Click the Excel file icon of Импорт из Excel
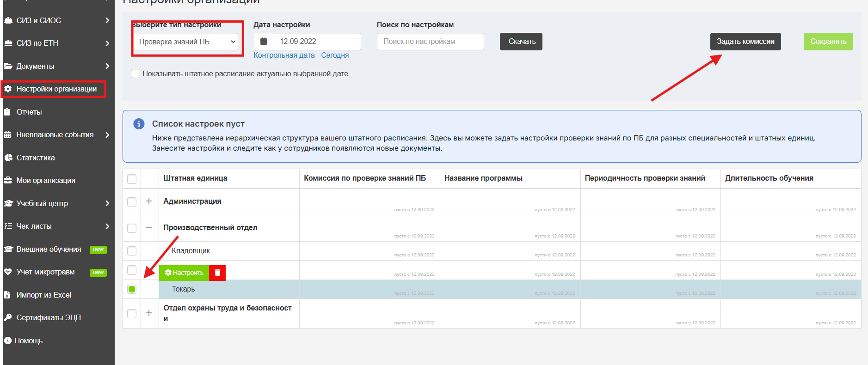This screenshot has height=365, width=868. (7, 295)
